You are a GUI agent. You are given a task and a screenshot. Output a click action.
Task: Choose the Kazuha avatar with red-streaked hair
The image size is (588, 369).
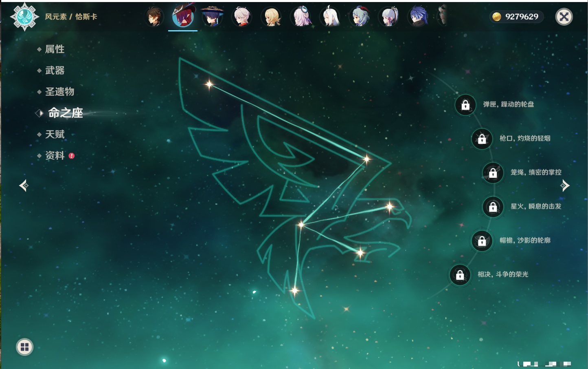(x=242, y=17)
